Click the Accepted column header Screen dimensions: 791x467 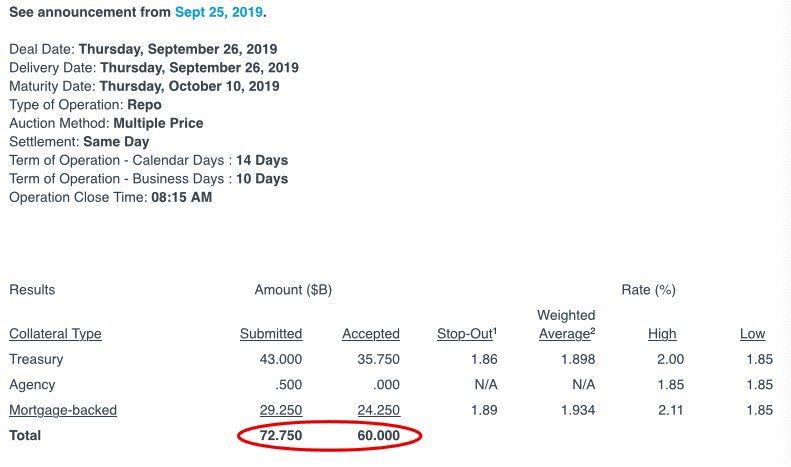coord(371,334)
